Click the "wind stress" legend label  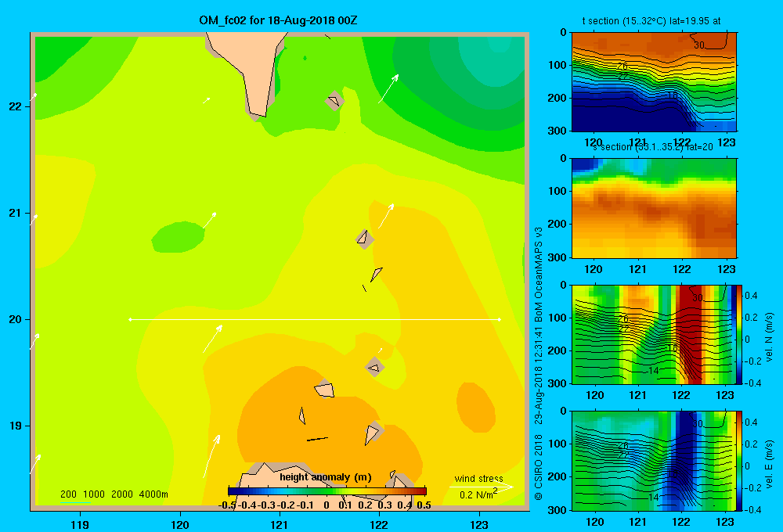tap(478, 478)
